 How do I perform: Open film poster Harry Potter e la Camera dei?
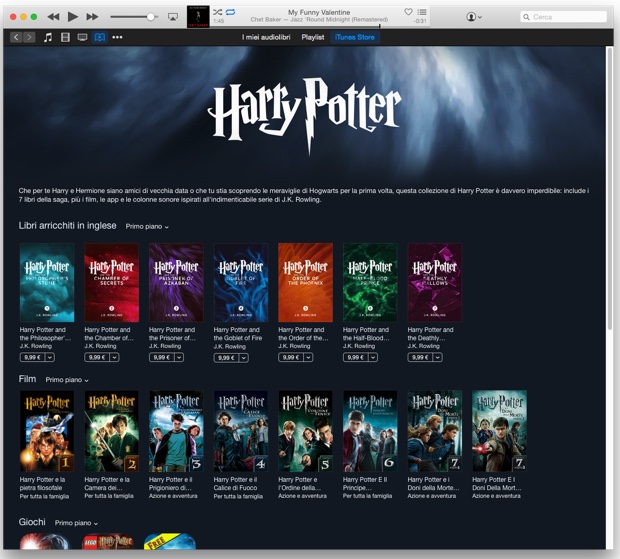tap(112, 431)
